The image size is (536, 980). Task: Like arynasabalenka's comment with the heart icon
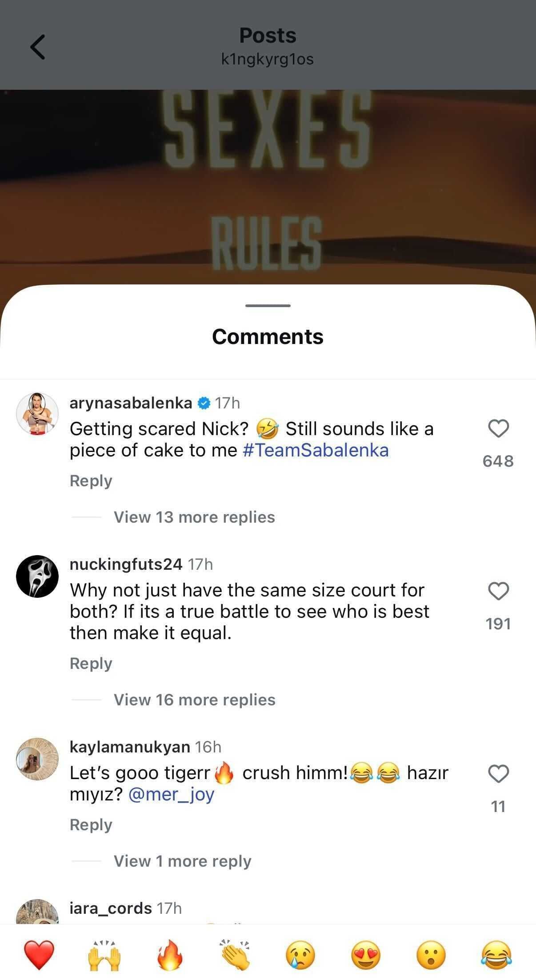(x=499, y=428)
